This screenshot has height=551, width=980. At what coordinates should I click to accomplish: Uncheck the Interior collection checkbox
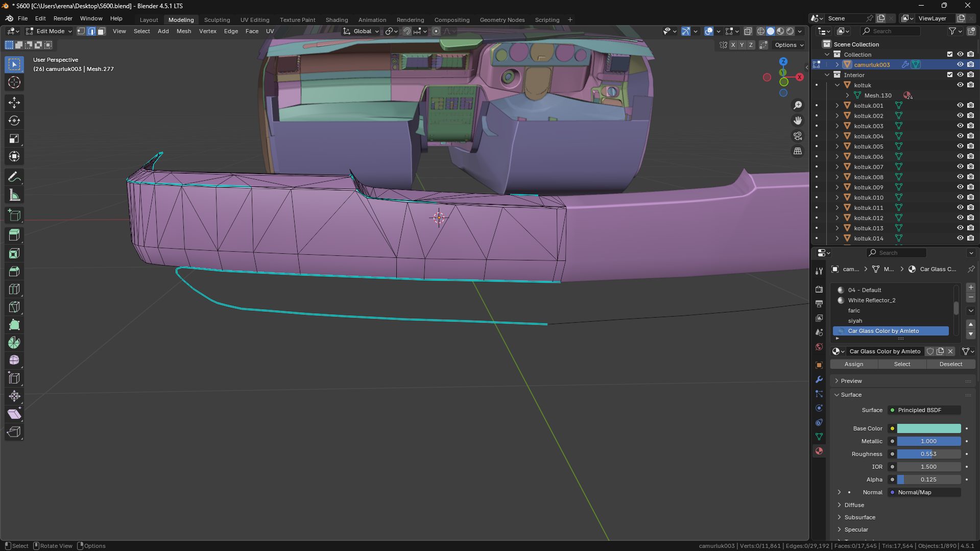pyautogui.click(x=950, y=75)
